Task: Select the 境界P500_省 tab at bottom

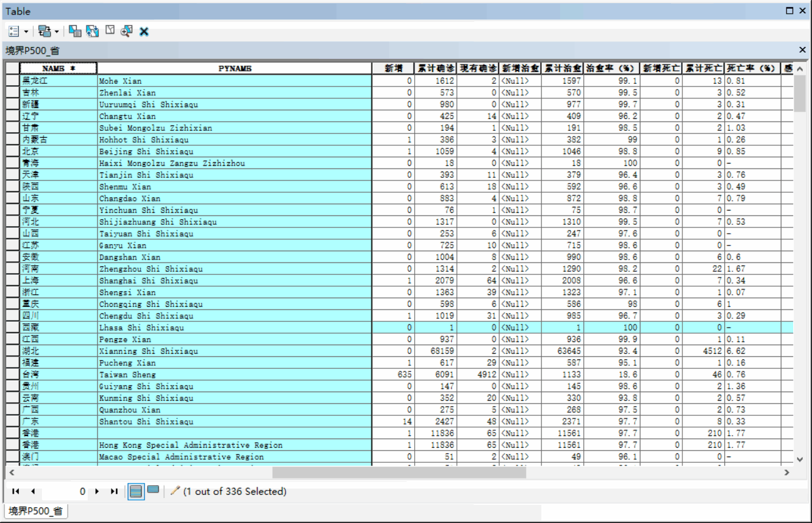Action: click(34, 511)
